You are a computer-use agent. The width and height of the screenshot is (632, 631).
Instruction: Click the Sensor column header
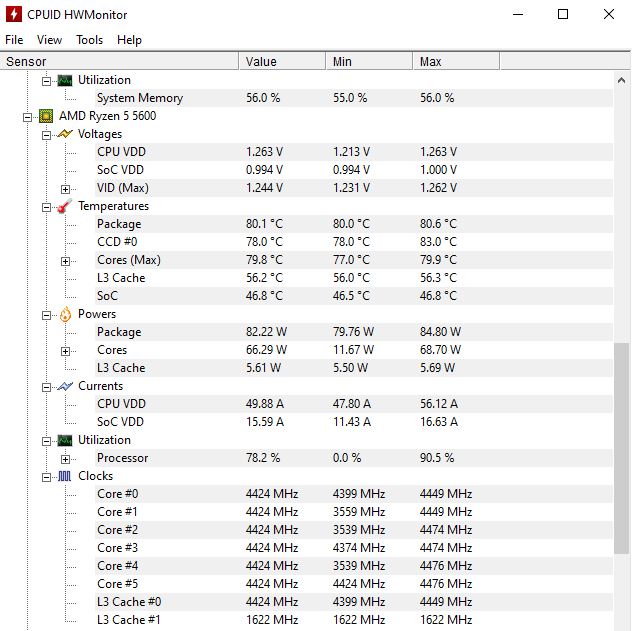[119, 62]
